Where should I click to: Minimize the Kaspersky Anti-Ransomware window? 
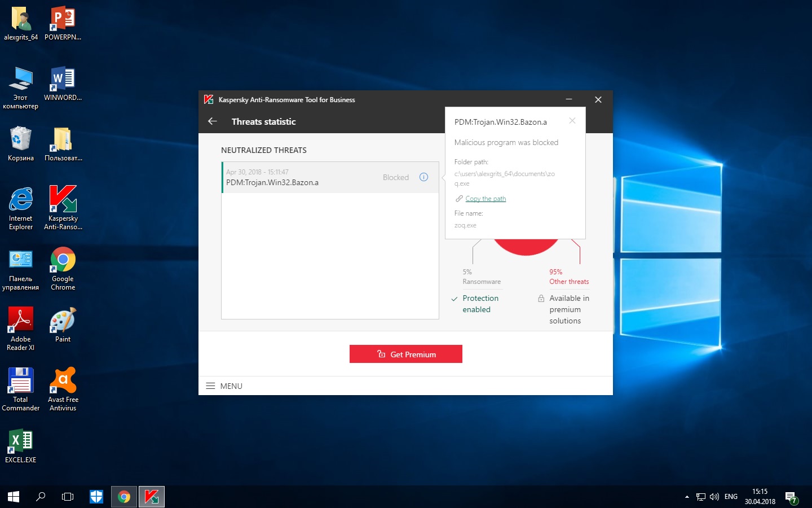point(569,99)
